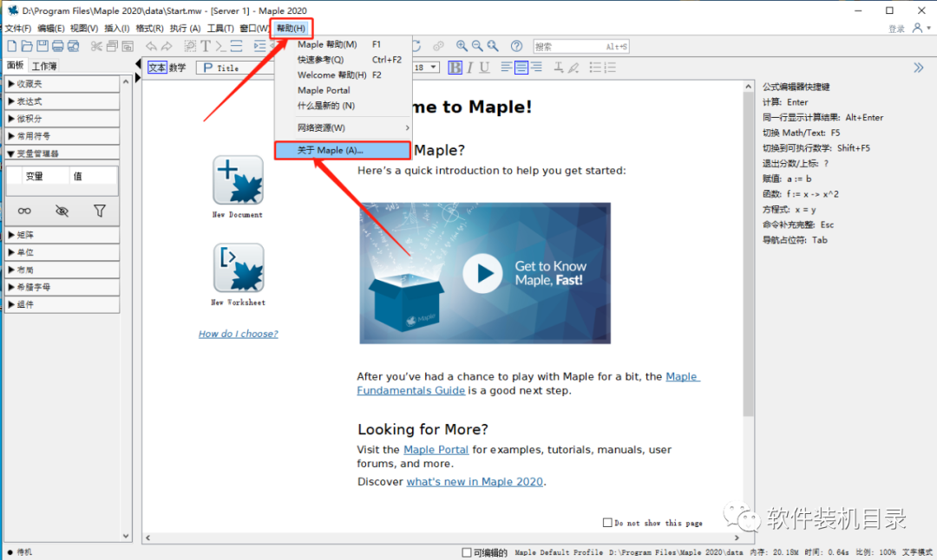
Task: Click the paste icon in toolbar
Action: click(x=128, y=46)
